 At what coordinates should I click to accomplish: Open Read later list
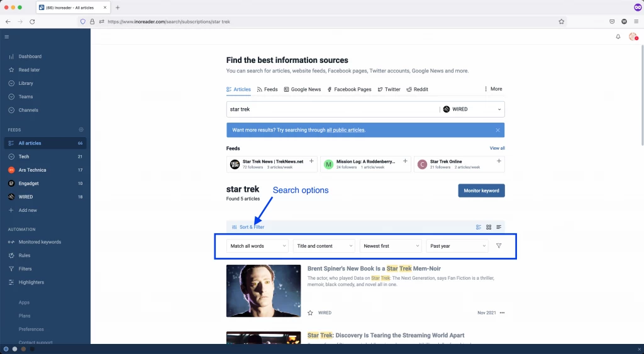29,70
